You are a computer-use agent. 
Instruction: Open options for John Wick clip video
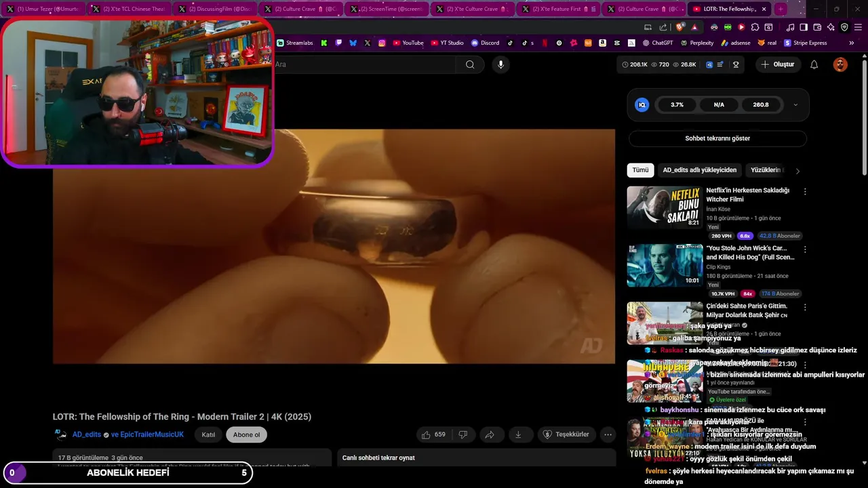[805, 249]
